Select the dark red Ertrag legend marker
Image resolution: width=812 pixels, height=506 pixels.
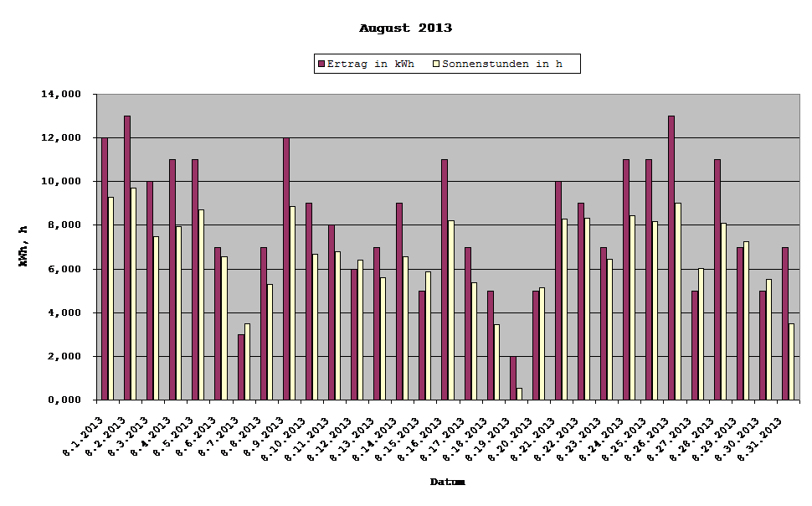[x=321, y=63]
